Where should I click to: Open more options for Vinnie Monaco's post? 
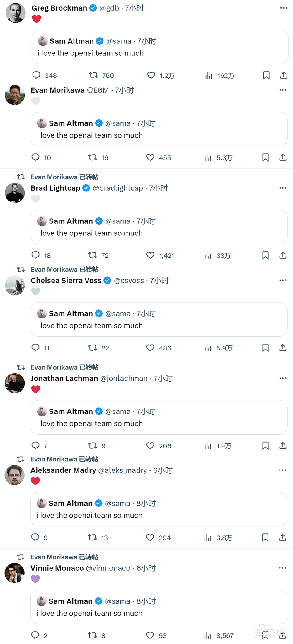282,568
